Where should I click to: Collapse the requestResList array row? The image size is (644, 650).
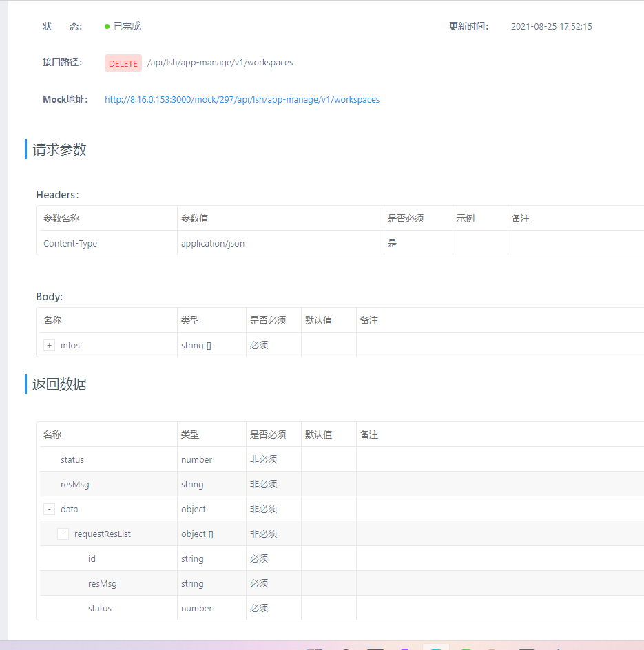tap(63, 534)
